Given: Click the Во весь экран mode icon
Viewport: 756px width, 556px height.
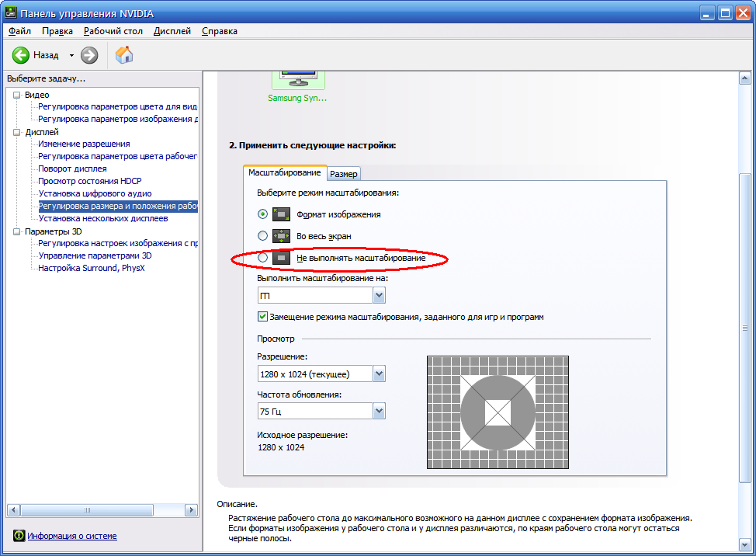Looking at the screenshot, I should 281,236.
